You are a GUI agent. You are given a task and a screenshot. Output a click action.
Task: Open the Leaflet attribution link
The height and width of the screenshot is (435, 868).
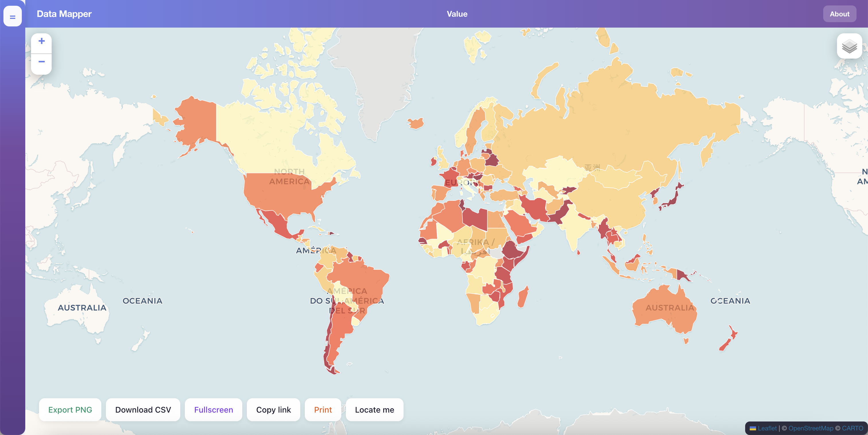[767, 428]
